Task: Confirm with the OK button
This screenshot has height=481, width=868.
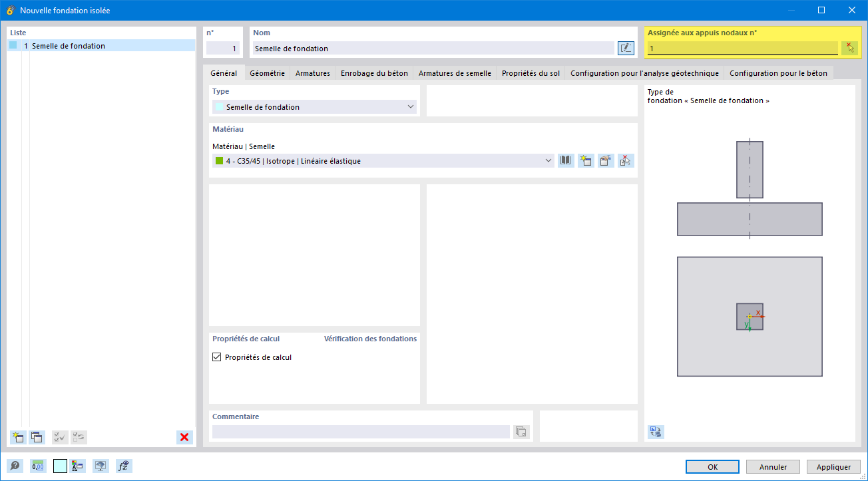Action: pyautogui.click(x=712, y=467)
